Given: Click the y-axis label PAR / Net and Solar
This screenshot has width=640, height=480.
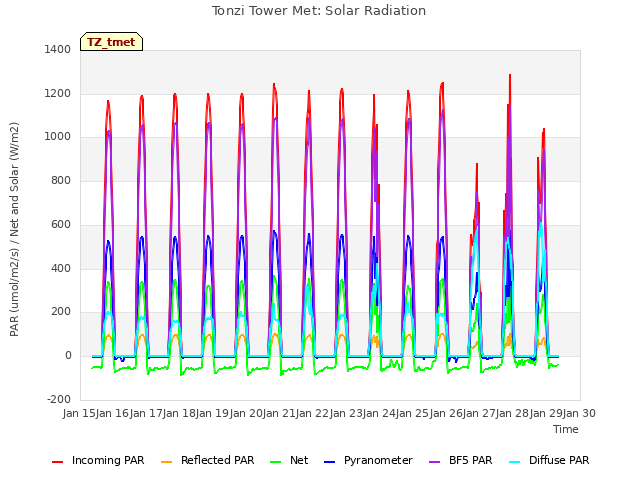Looking at the screenshot, I should coord(14,229).
